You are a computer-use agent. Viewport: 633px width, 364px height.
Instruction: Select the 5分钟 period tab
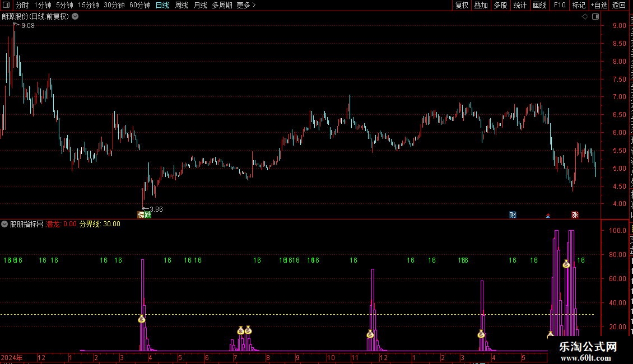tap(64, 5)
